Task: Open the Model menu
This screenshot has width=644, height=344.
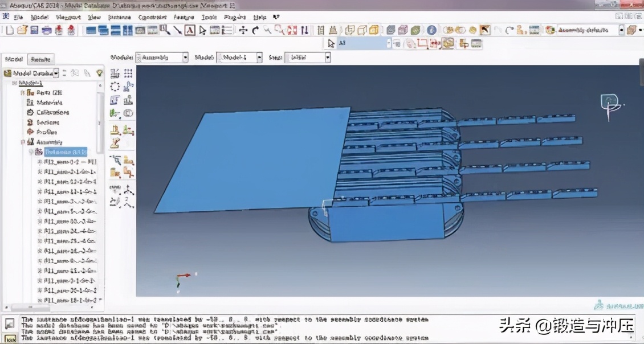Action: coord(39,17)
